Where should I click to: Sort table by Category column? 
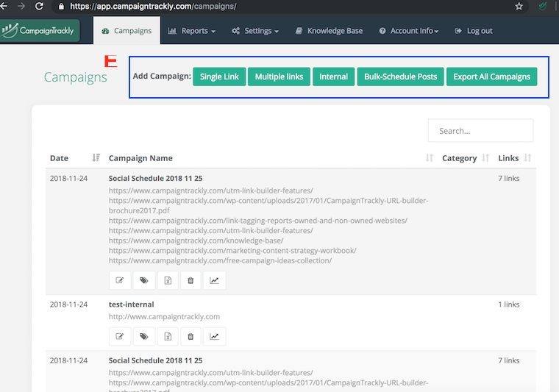(x=485, y=157)
